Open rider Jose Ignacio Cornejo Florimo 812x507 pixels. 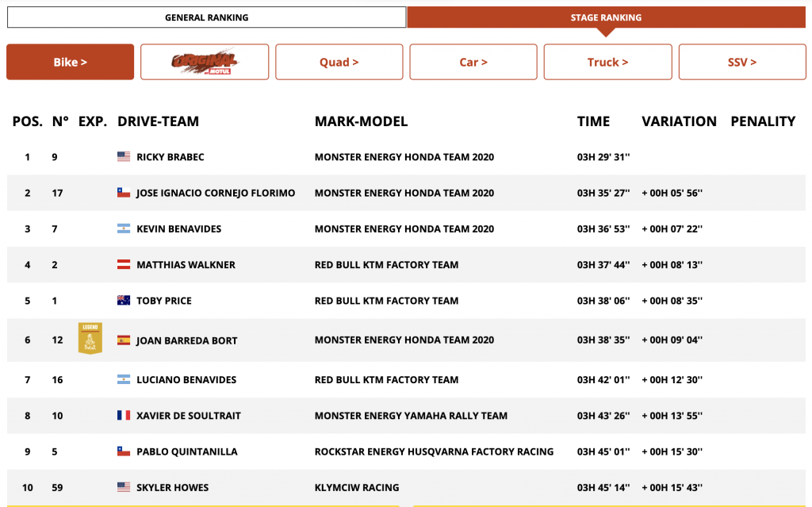click(216, 193)
